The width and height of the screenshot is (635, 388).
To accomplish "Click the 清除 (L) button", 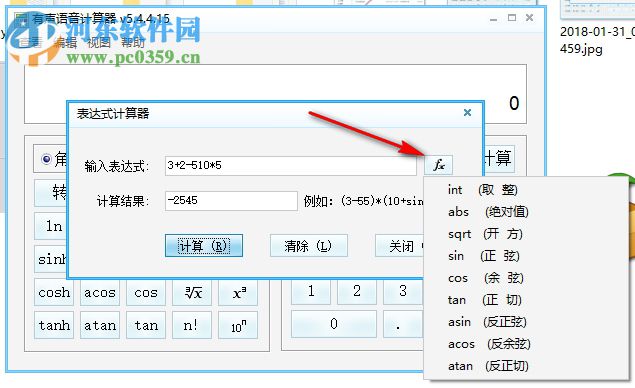I will (x=309, y=245).
